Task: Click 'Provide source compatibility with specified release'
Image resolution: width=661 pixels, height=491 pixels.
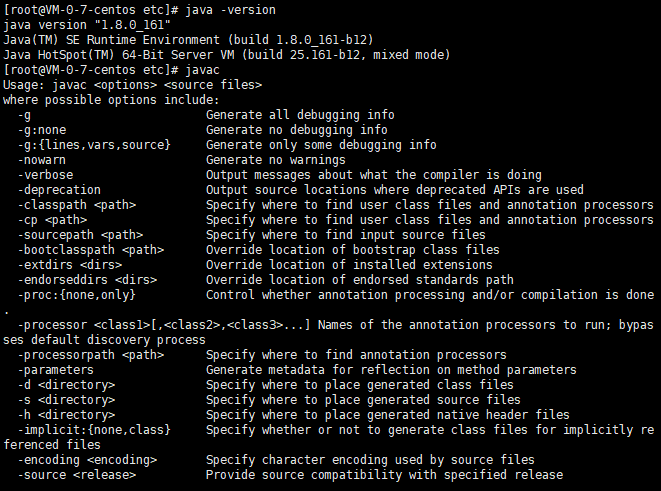Action: click(x=384, y=475)
